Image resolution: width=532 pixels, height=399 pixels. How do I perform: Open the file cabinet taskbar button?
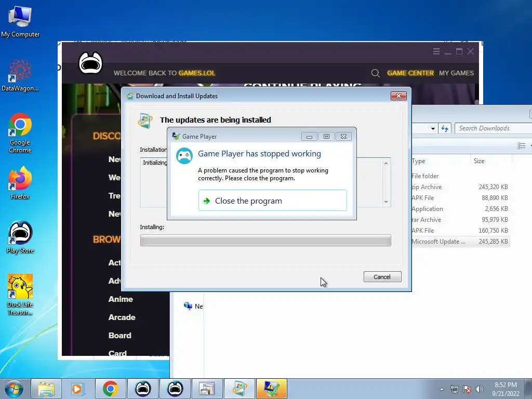(x=207, y=389)
